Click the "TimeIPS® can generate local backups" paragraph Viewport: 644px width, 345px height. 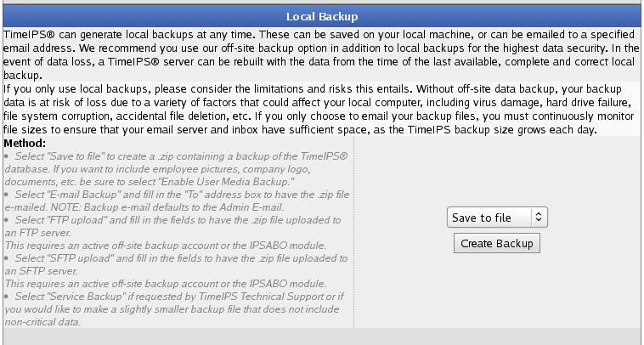tap(322, 54)
